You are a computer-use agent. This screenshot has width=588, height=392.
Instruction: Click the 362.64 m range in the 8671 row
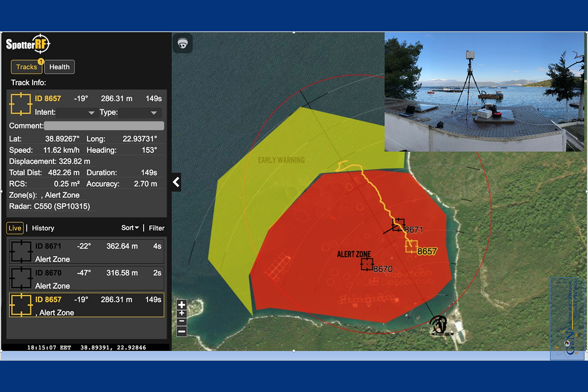[x=122, y=246]
